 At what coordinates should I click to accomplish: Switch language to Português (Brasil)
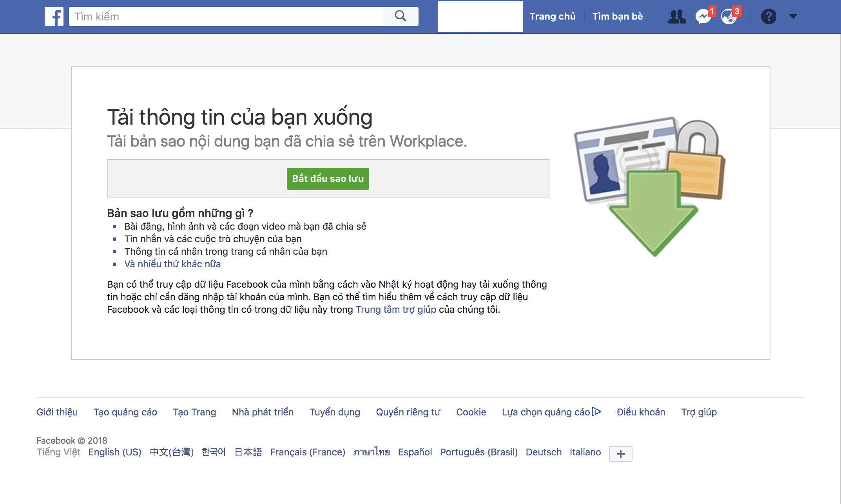coord(479,452)
